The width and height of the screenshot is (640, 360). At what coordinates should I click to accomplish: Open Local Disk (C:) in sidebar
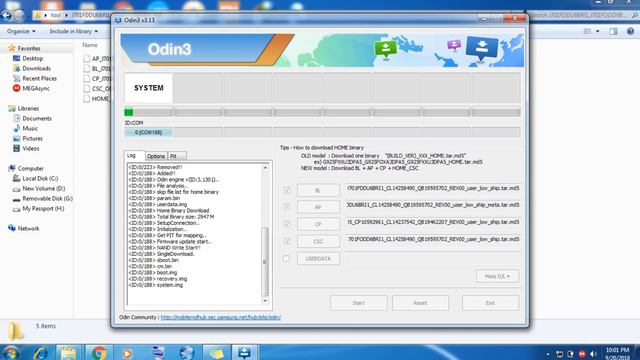tap(40, 178)
